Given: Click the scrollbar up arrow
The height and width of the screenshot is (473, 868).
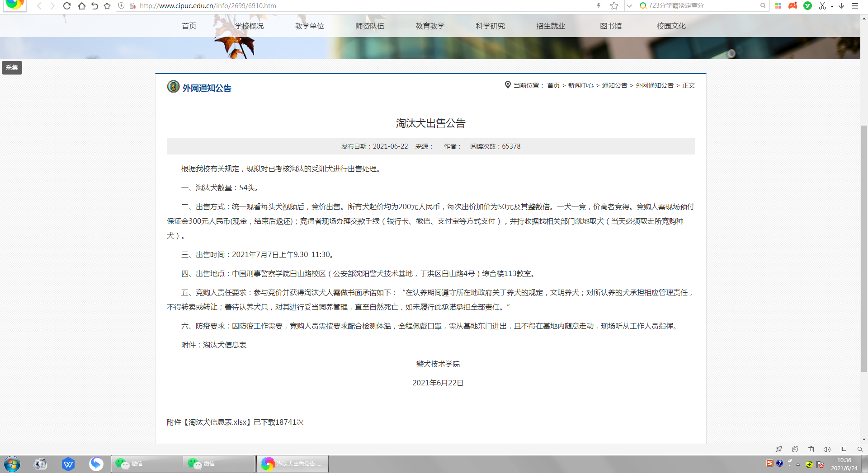Looking at the screenshot, I should coord(864,19).
